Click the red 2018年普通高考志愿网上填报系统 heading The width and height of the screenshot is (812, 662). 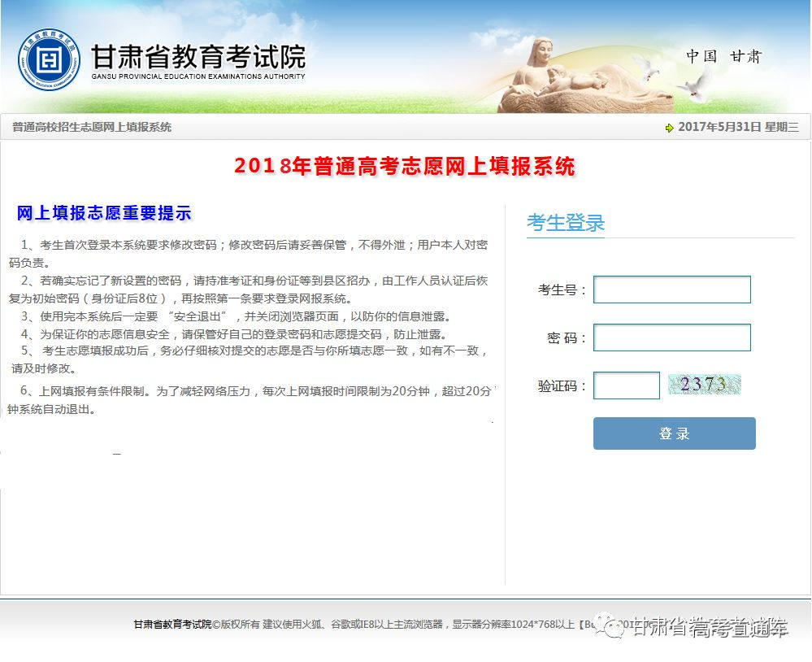tap(405, 166)
